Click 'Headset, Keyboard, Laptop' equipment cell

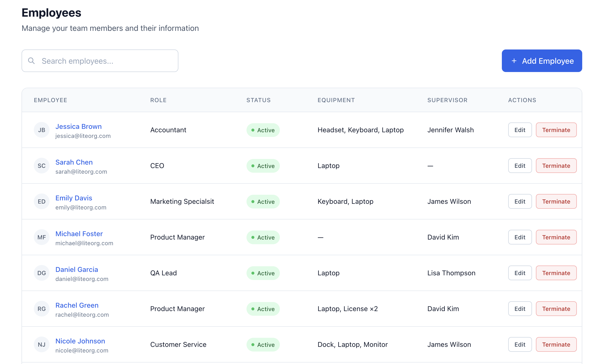pyautogui.click(x=360, y=130)
